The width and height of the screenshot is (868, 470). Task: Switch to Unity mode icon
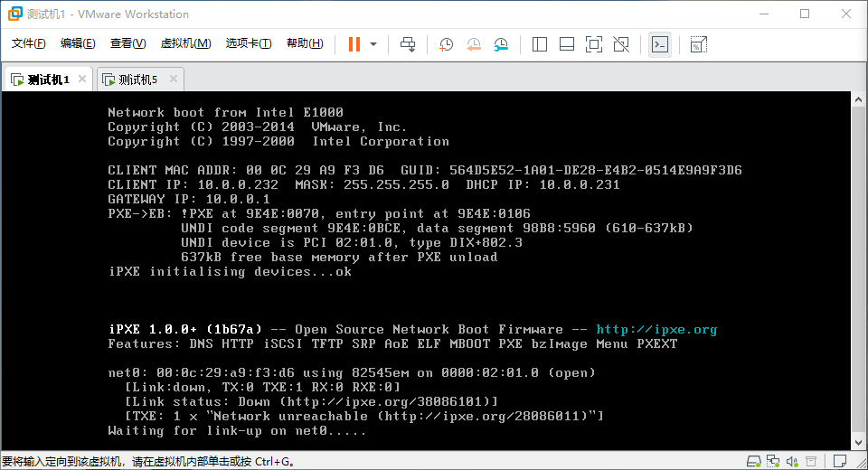(x=621, y=44)
